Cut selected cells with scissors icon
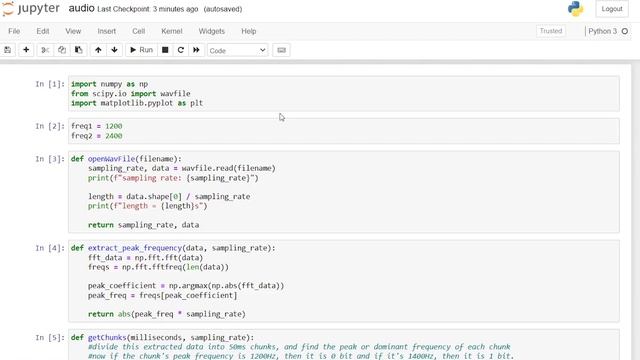The image size is (640, 360). click(45, 50)
